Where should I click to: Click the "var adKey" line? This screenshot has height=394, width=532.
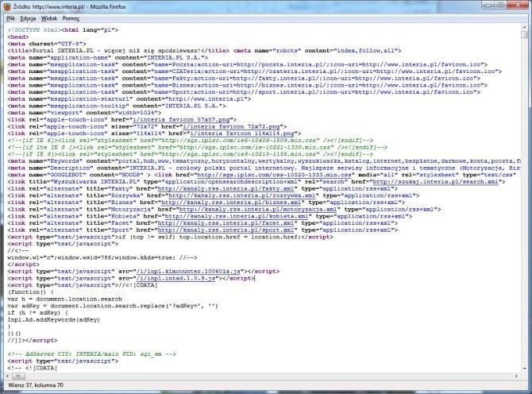pos(113,306)
